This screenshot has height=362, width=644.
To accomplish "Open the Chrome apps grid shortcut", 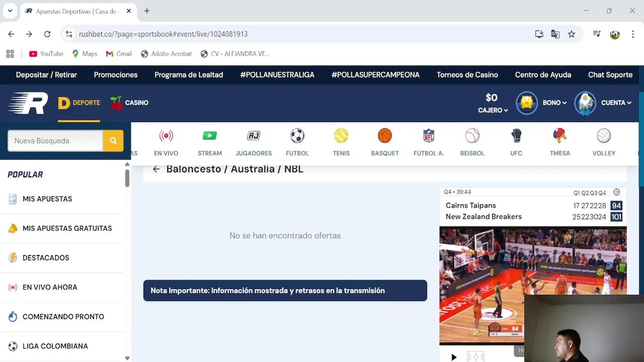I will (10, 54).
